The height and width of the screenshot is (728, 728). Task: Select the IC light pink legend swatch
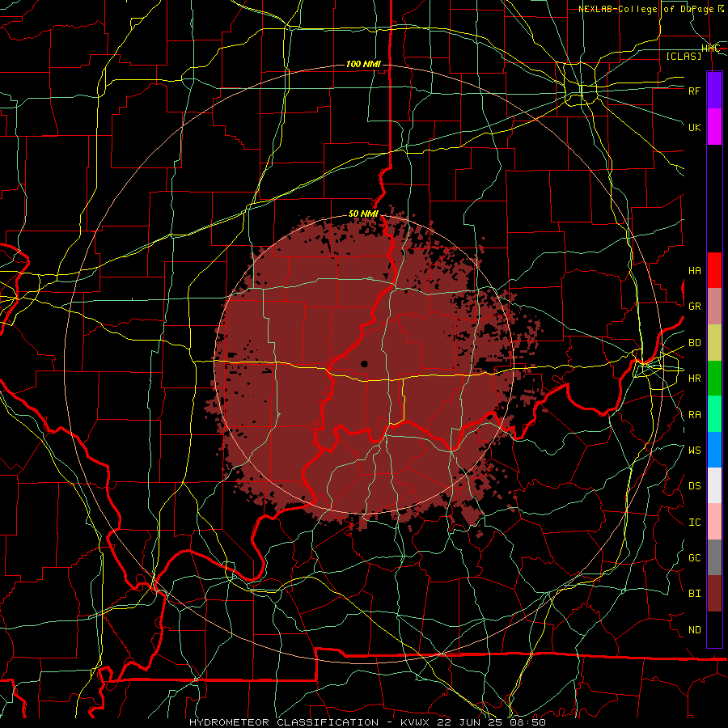coord(714,522)
